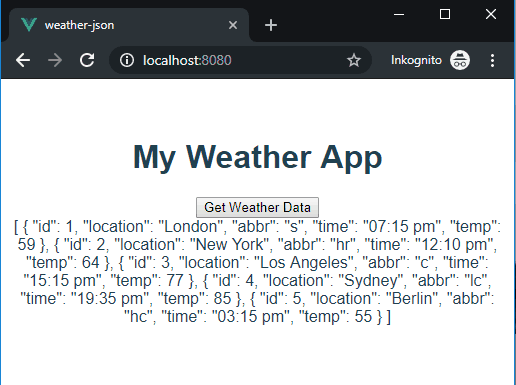This screenshot has height=385, width=516.
Task: Click the "07:15 pm" time value
Action: pyautogui.click(x=402, y=227)
